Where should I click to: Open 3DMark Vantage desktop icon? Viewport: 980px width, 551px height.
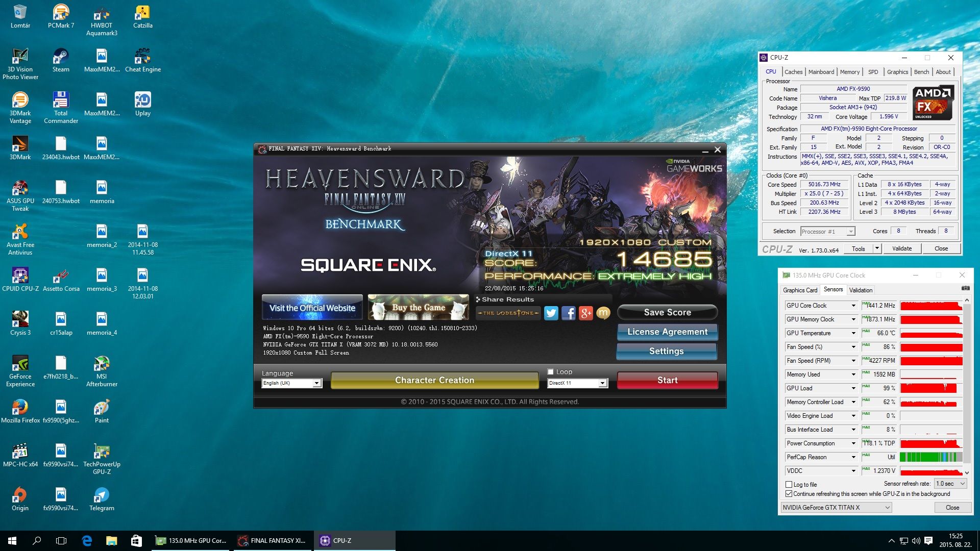20,108
